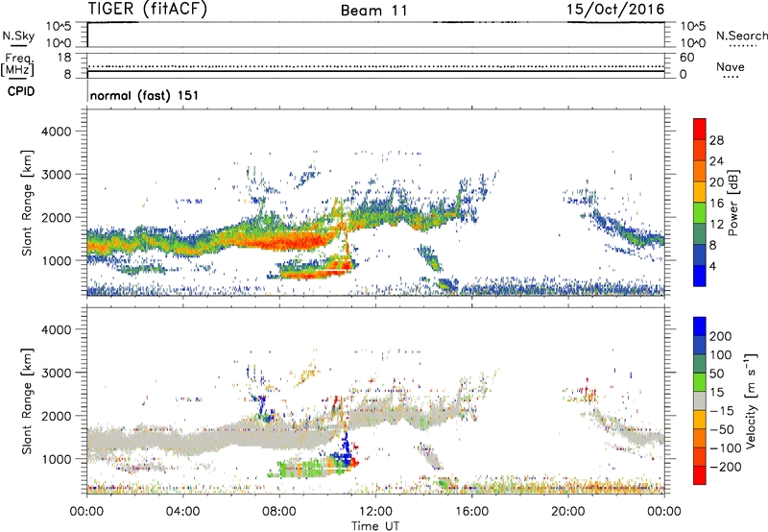Pick the blue top segment of Velocity colorbar
768x532 pixels.
pyautogui.click(x=700, y=326)
